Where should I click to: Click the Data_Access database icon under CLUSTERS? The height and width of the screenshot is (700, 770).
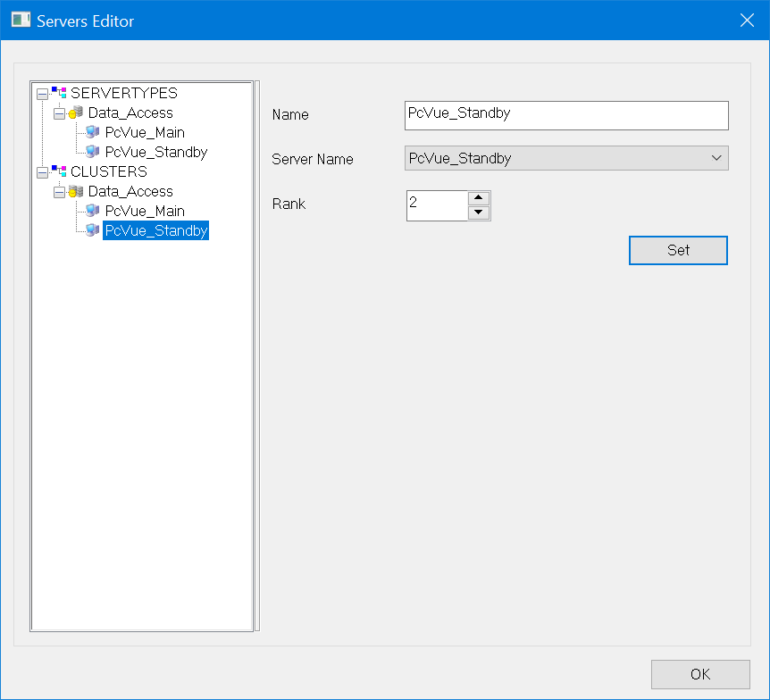click(x=77, y=192)
